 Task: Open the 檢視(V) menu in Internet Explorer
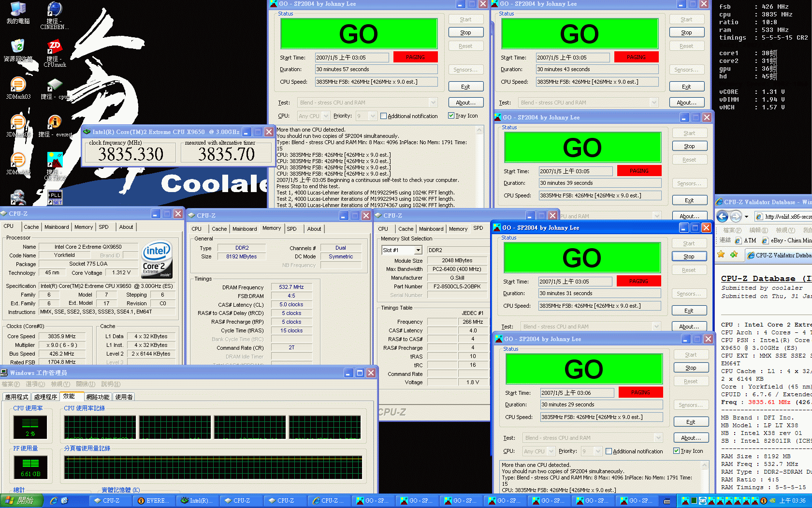785,230
